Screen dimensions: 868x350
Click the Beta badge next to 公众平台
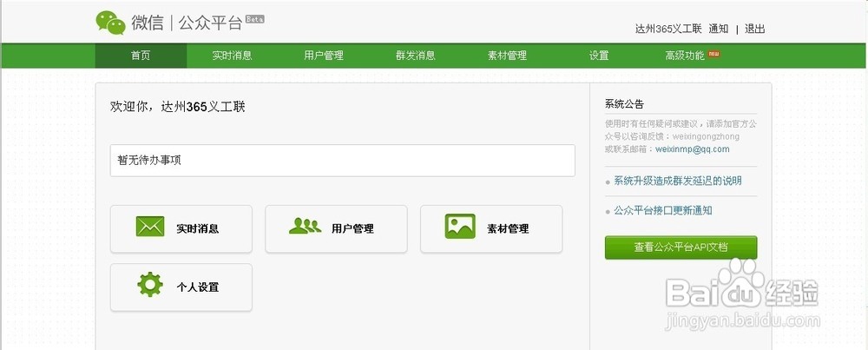[x=254, y=19]
